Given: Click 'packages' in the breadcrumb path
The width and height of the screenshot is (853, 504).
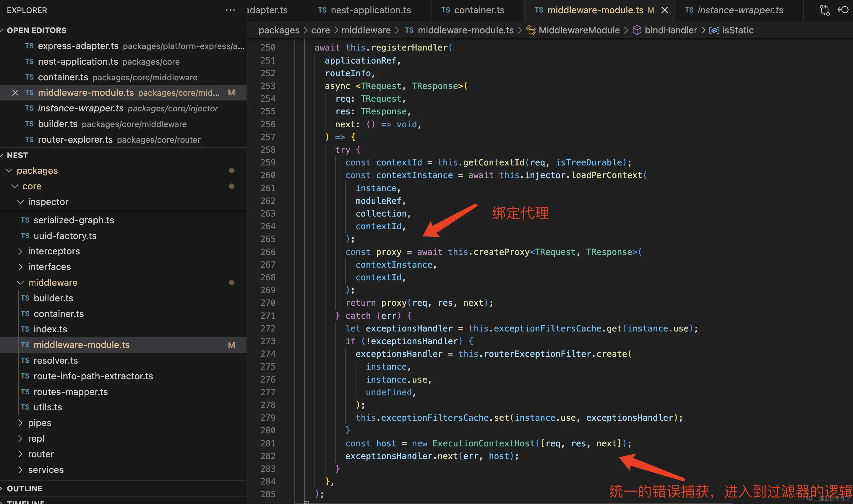Looking at the screenshot, I should click(279, 30).
